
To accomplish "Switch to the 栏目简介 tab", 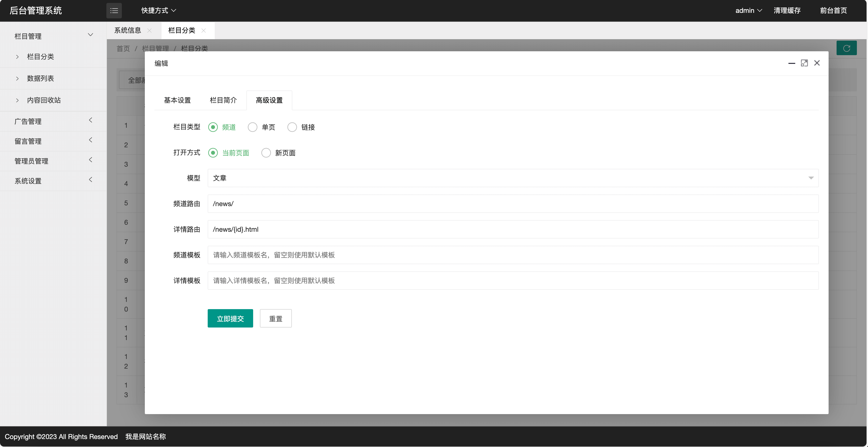I will (x=223, y=100).
